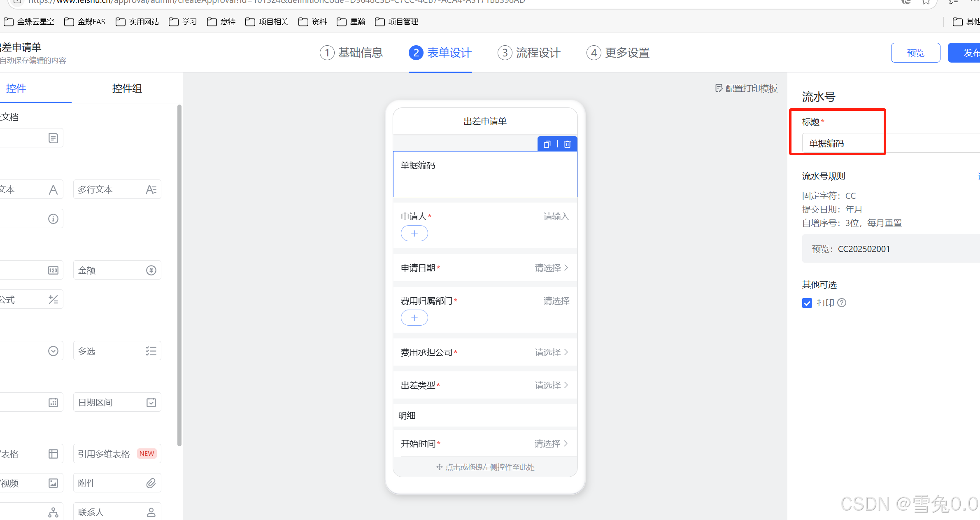Click the document control icon under 文档
The width and height of the screenshot is (980, 520).
click(53, 138)
